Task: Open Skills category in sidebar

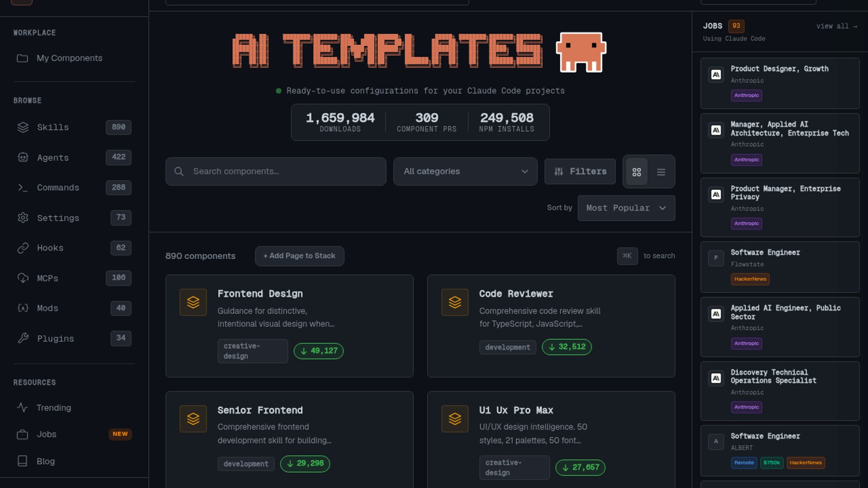Action: tap(74, 127)
